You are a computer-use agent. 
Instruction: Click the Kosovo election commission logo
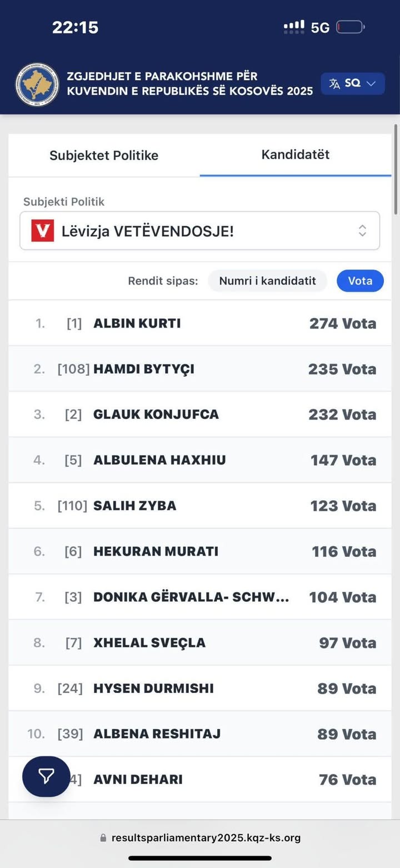[x=37, y=84]
